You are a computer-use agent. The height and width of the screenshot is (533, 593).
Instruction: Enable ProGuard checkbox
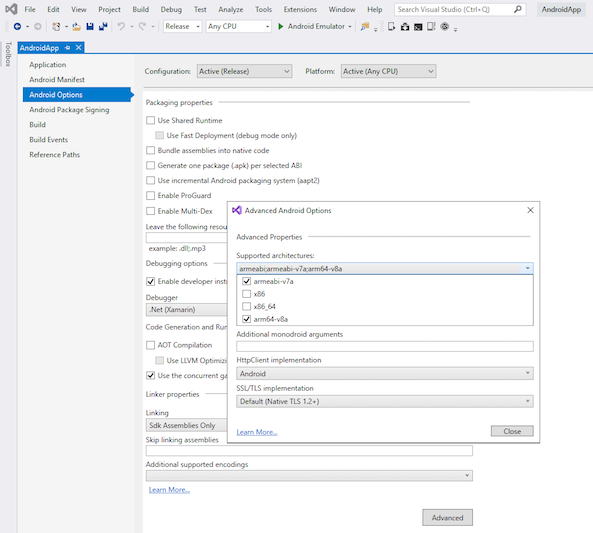151,196
